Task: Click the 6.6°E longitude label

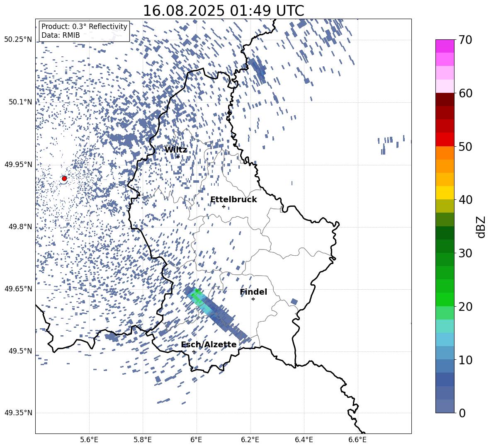Action: (357, 440)
